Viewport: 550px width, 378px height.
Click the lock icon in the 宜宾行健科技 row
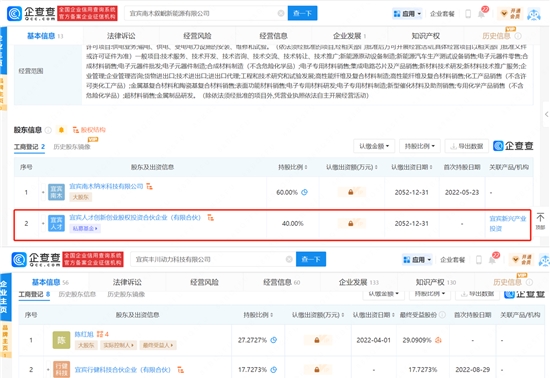click(317, 370)
